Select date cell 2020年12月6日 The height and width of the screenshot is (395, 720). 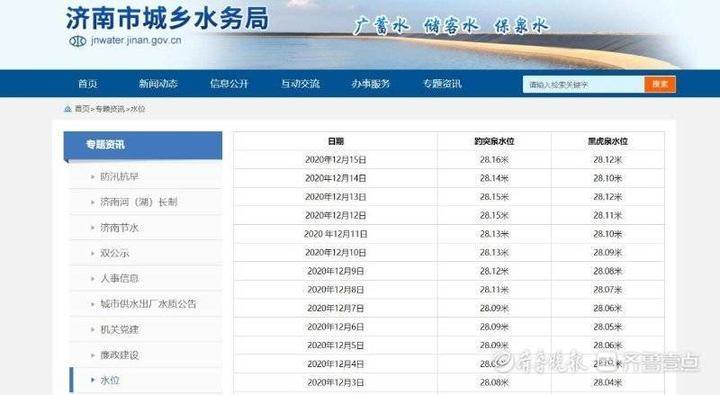coord(336,327)
